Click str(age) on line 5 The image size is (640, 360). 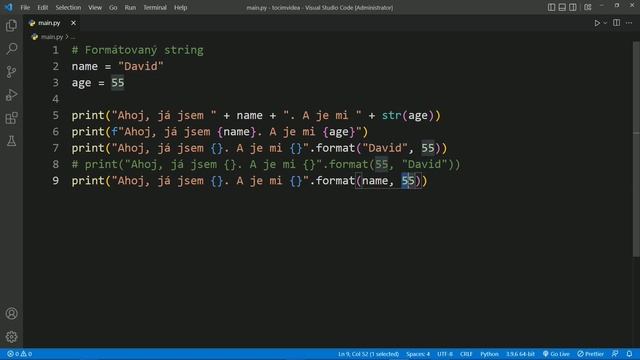pos(408,116)
